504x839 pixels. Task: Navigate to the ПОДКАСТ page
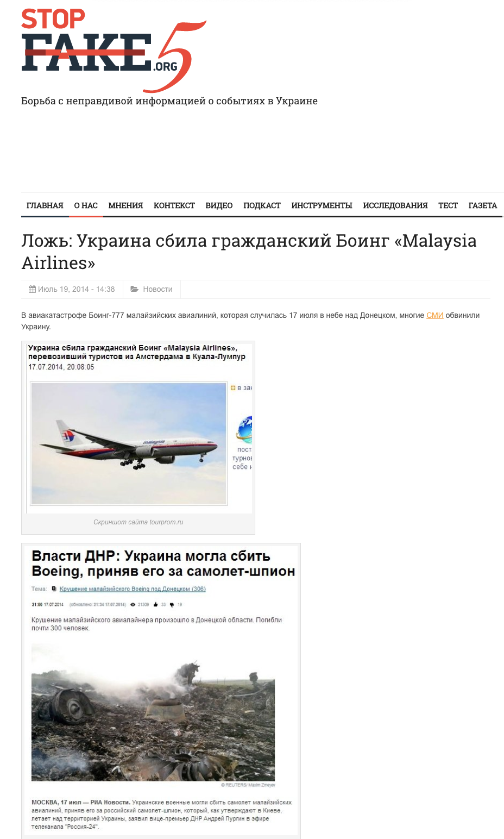tap(262, 205)
